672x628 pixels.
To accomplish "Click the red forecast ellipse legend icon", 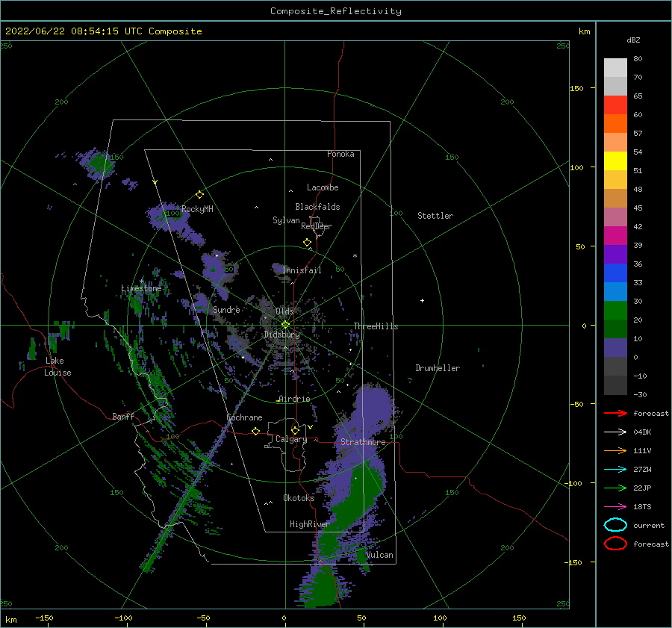I will tap(615, 544).
